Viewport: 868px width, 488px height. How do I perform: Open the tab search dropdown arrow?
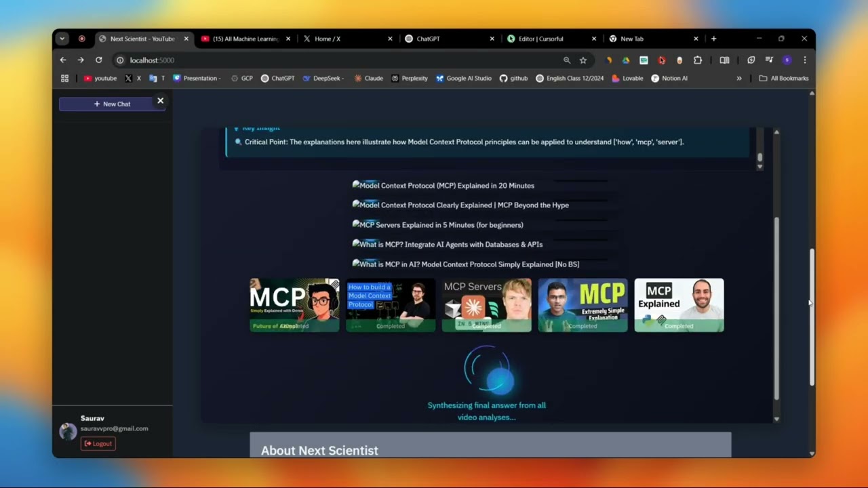[x=62, y=39]
